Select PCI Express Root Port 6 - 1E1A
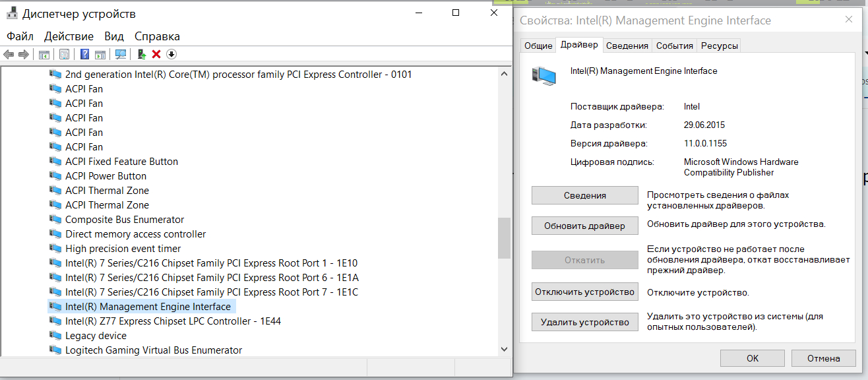This screenshot has width=868, height=380. point(212,278)
